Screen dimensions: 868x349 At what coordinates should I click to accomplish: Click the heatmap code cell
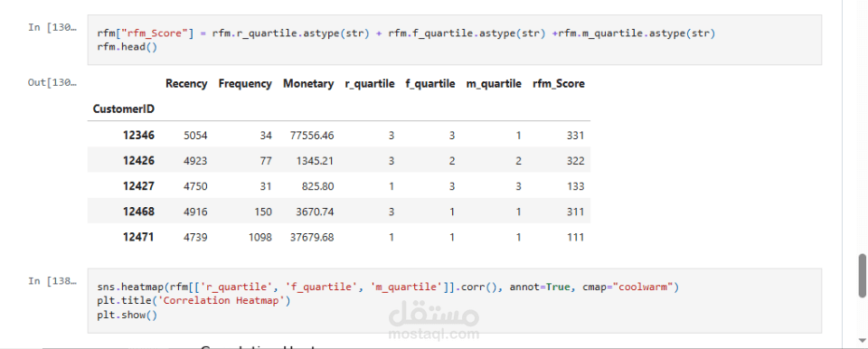pos(455,301)
